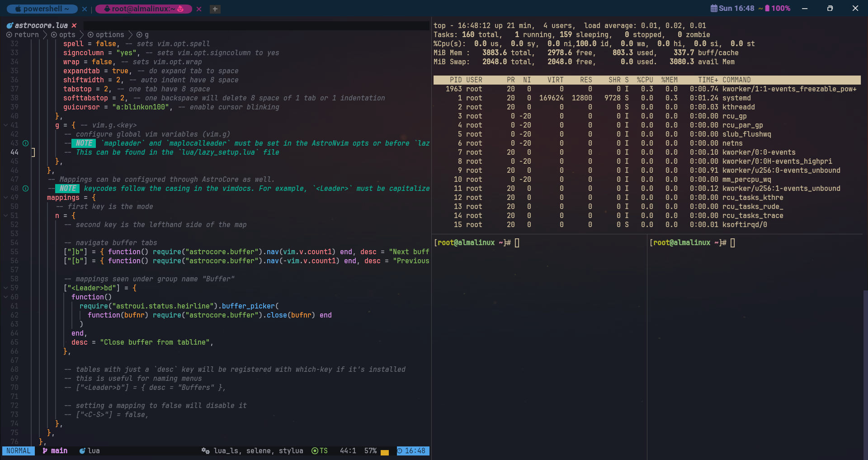Click the spell = false line
868x460 pixels.
[137, 43]
